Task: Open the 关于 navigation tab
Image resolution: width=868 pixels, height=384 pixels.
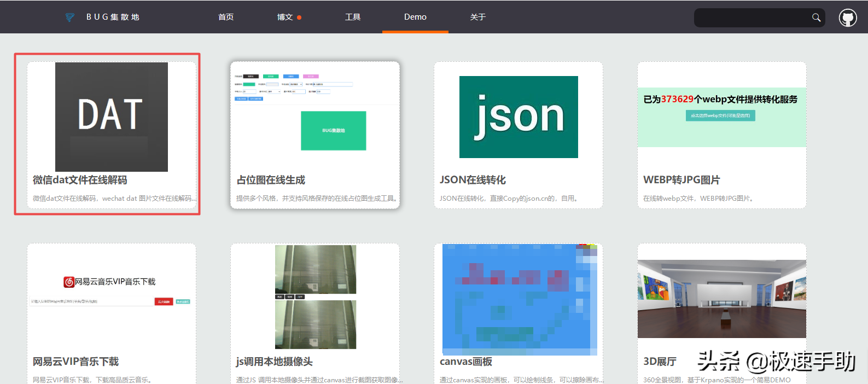Action: pos(478,17)
